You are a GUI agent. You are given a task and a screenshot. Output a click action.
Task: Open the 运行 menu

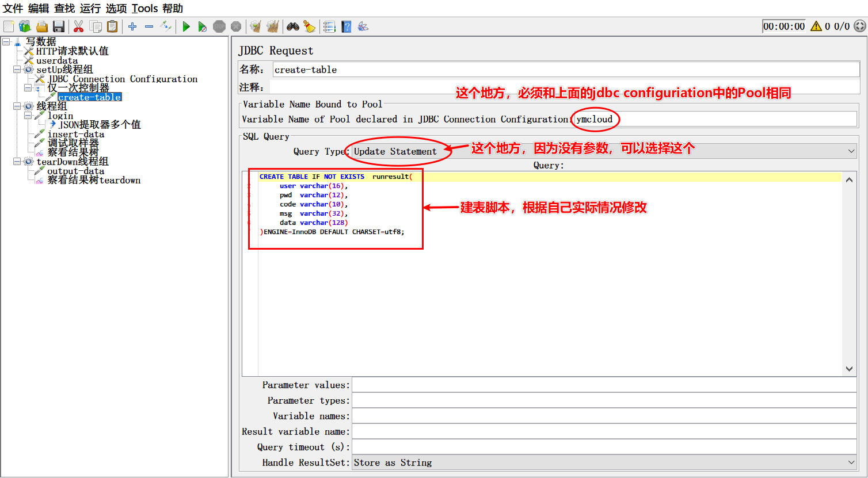pos(90,9)
